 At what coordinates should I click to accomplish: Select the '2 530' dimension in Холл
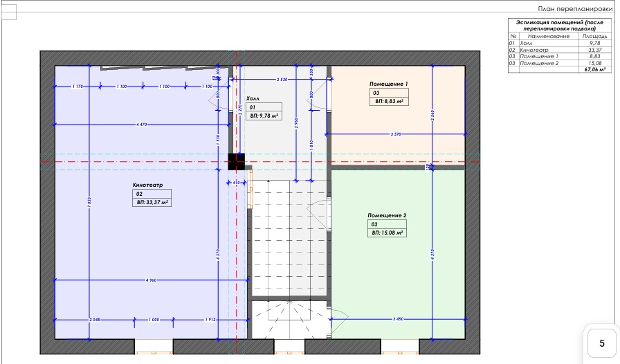tap(282, 80)
